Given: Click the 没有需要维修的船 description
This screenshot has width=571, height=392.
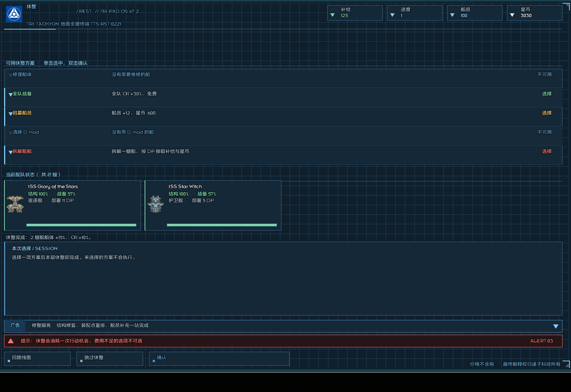Looking at the screenshot, I should click(x=131, y=75).
